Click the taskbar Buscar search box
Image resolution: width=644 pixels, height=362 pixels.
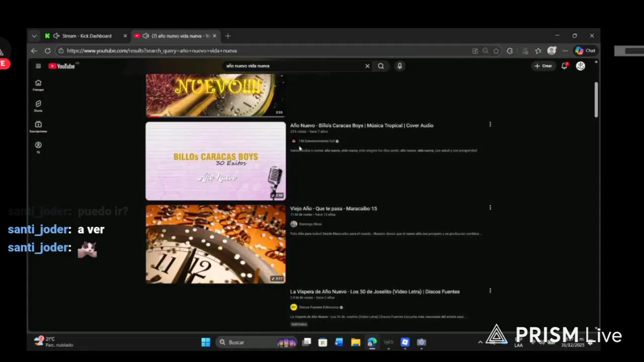(x=257, y=342)
